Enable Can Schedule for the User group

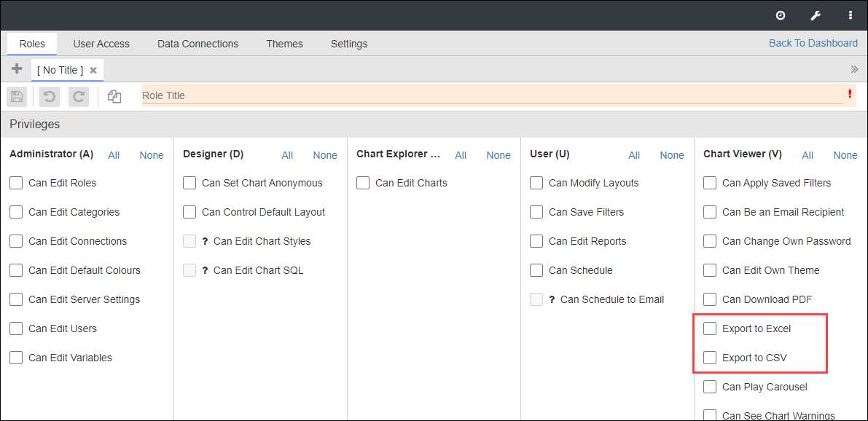(x=536, y=270)
